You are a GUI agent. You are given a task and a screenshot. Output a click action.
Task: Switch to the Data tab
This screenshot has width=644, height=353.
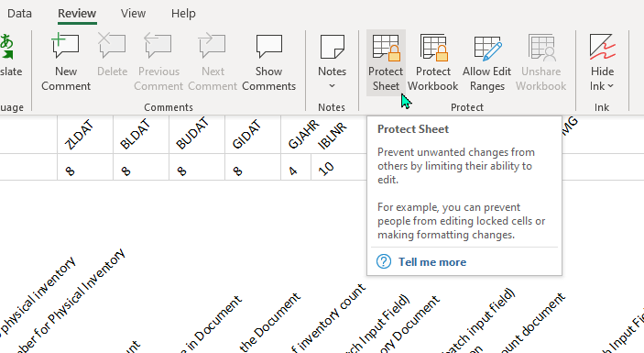[x=19, y=13]
